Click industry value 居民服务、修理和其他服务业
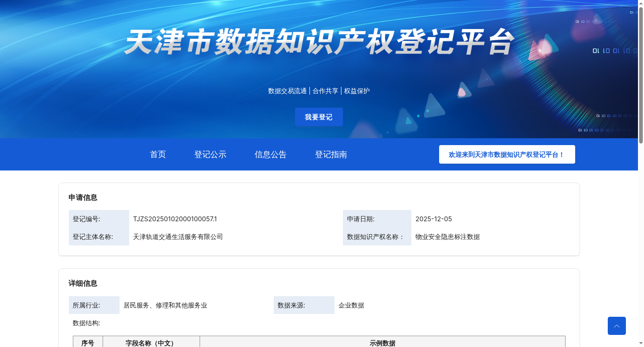Viewport: 644px width, 347px height. 165,305
